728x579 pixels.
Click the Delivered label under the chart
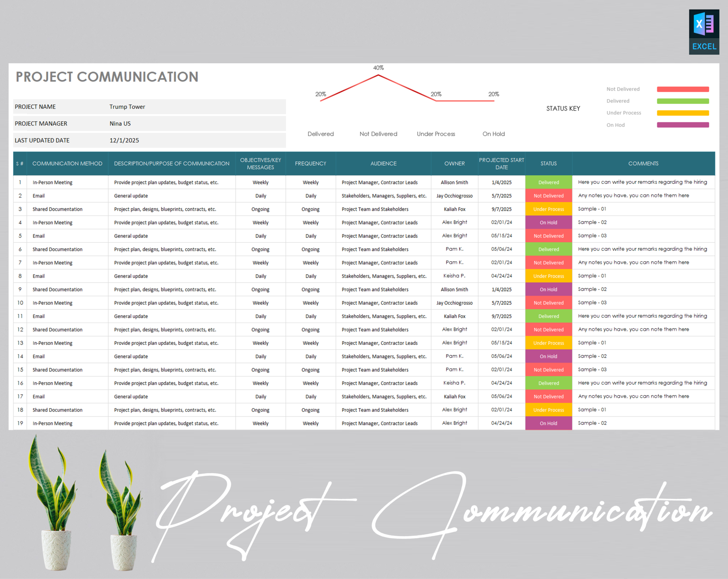(320, 134)
